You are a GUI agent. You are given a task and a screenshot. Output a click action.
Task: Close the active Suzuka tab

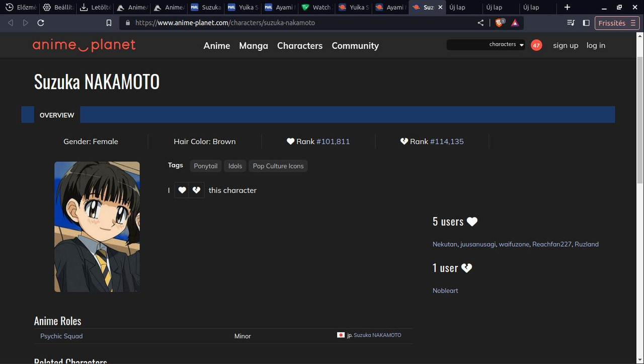441,7
